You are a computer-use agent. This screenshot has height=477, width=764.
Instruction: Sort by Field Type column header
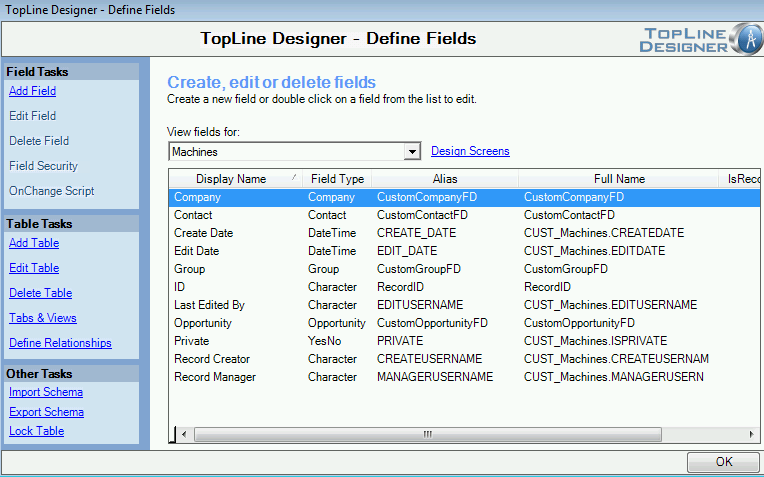click(337, 179)
